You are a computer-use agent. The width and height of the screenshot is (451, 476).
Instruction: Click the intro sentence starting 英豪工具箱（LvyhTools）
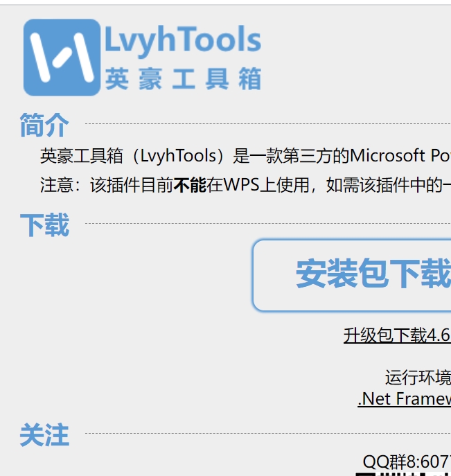(x=245, y=156)
